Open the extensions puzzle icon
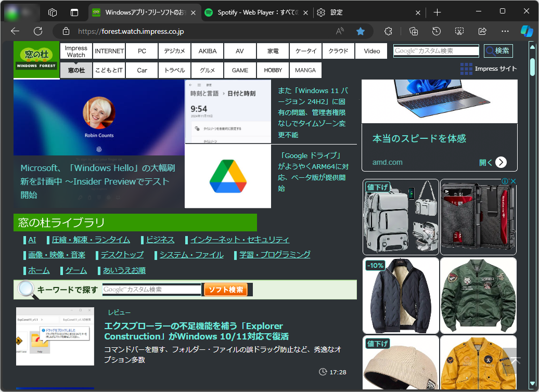This screenshot has height=392, width=539. click(388, 31)
